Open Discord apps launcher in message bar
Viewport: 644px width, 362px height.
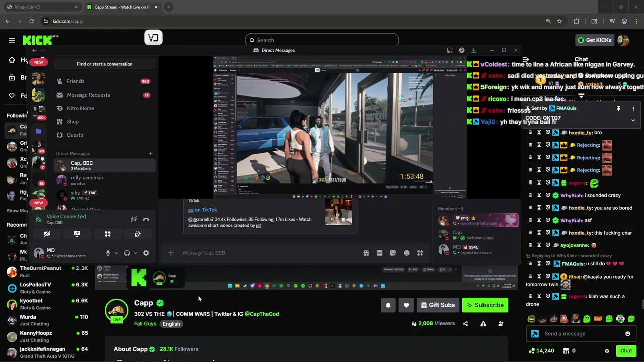pos(420,253)
